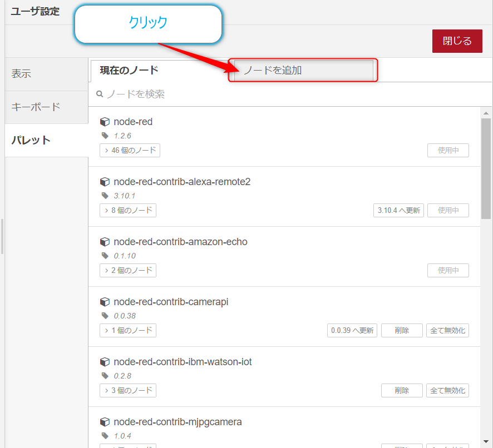Click the node-red-contrib-mjpgcamera name
This screenshot has height=448, width=493.
pyautogui.click(x=178, y=422)
